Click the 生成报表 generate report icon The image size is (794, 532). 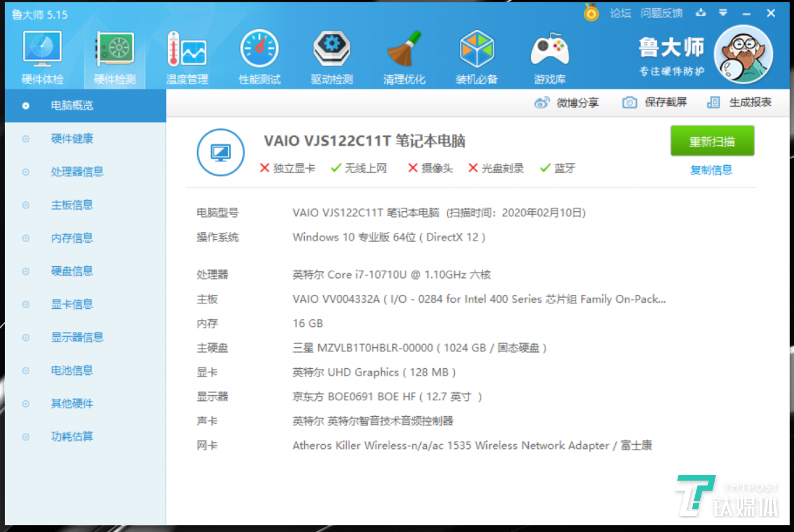(x=713, y=103)
